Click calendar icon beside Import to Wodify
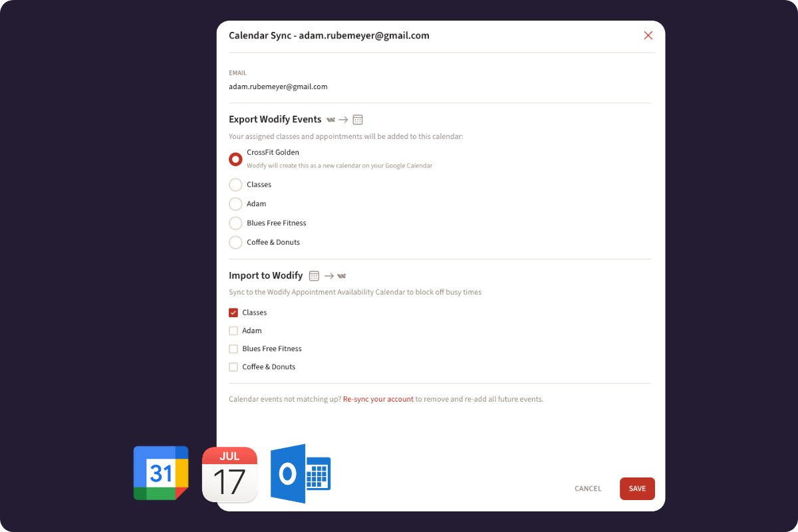The height and width of the screenshot is (532, 798). click(x=315, y=276)
